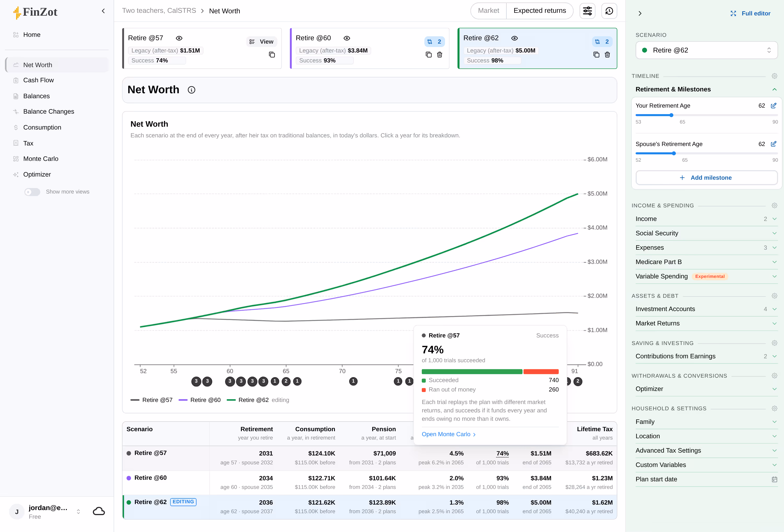Edit Spouse's Retirement Age value

(x=774, y=144)
